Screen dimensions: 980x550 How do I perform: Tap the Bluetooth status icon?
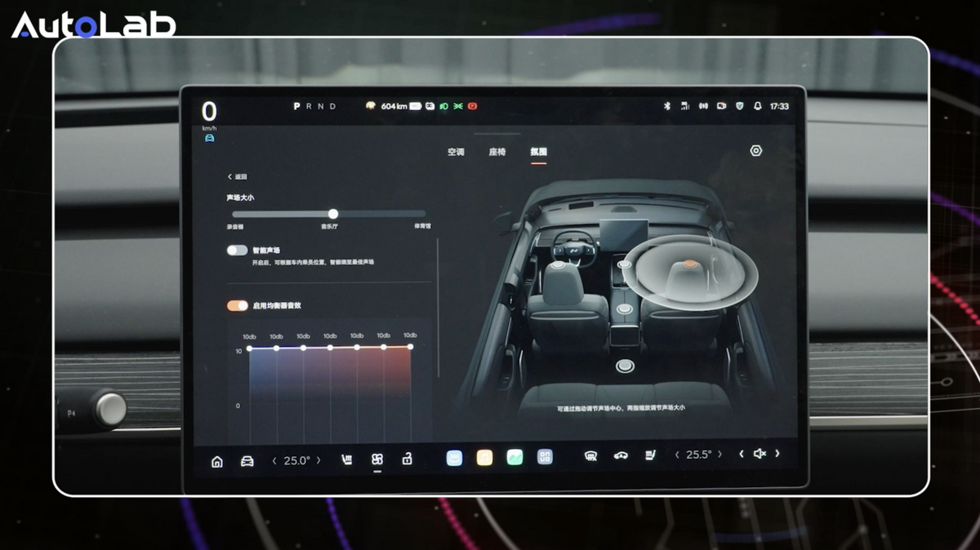[x=666, y=106]
